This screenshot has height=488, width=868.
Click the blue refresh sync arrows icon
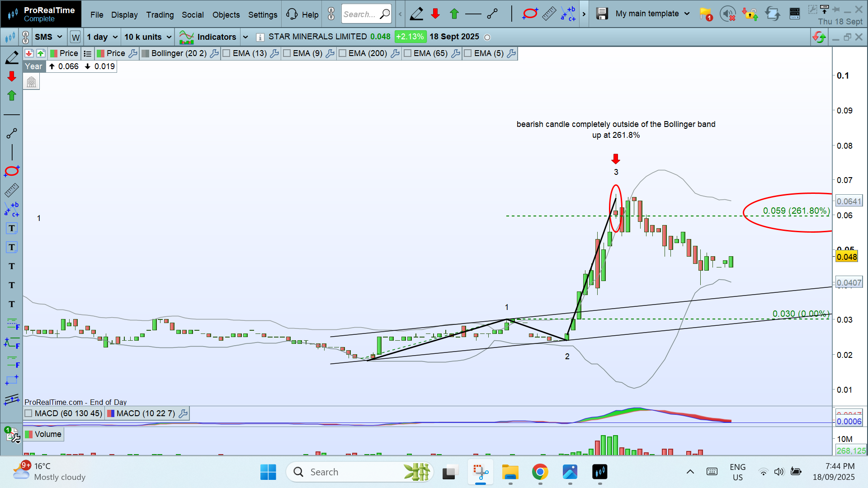772,14
